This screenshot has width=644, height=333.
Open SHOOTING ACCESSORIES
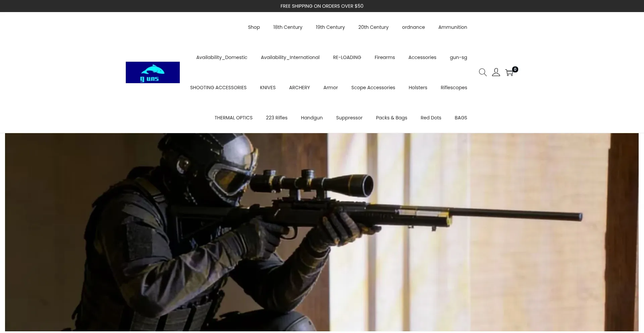(x=218, y=88)
